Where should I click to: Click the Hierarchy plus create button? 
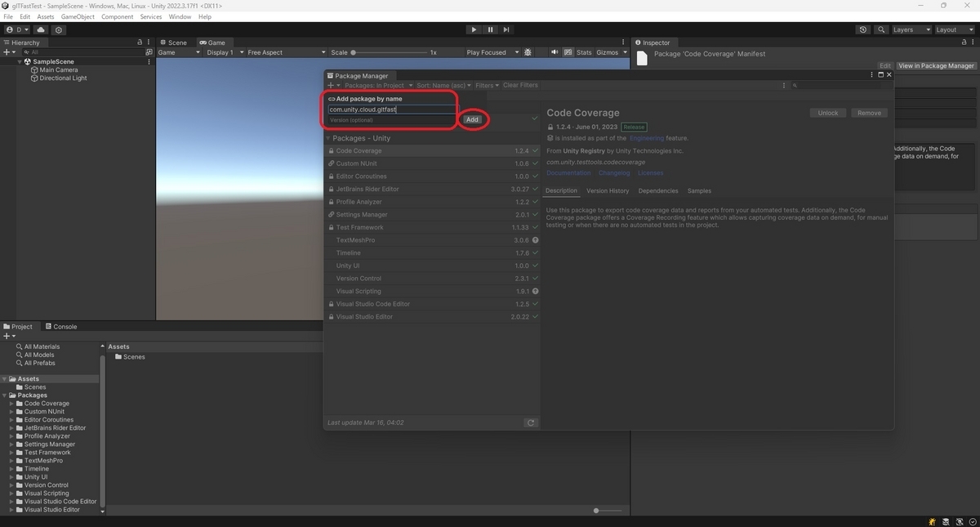9,52
